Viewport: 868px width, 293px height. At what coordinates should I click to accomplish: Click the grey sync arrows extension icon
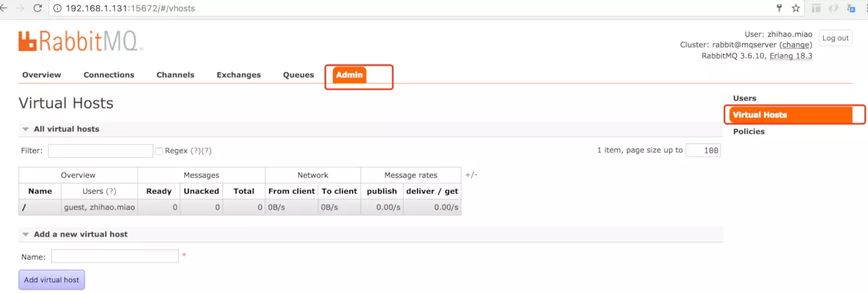coord(833,8)
